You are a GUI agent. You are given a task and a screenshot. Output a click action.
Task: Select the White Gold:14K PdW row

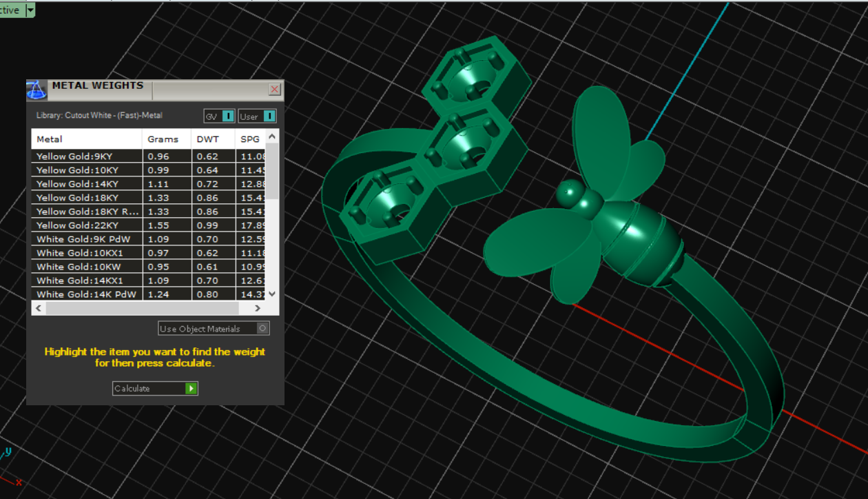(x=86, y=294)
